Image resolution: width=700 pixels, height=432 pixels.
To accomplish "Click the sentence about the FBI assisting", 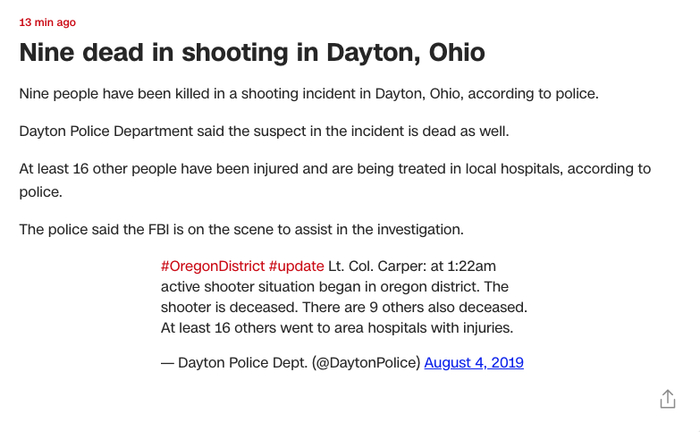I will click(x=241, y=229).
